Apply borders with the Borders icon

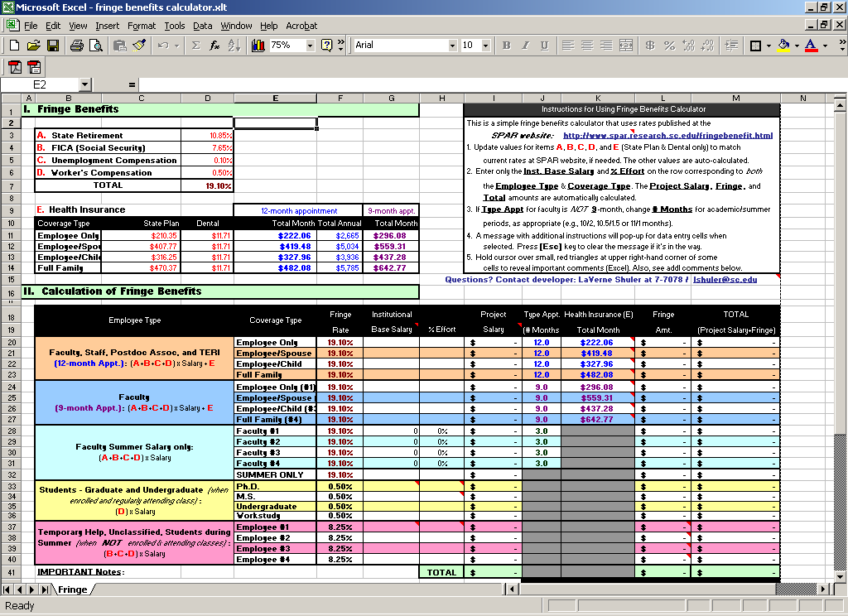pos(755,46)
